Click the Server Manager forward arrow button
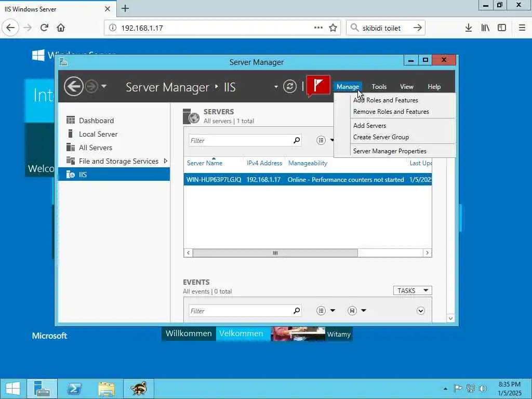 click(x=91, y=87)
